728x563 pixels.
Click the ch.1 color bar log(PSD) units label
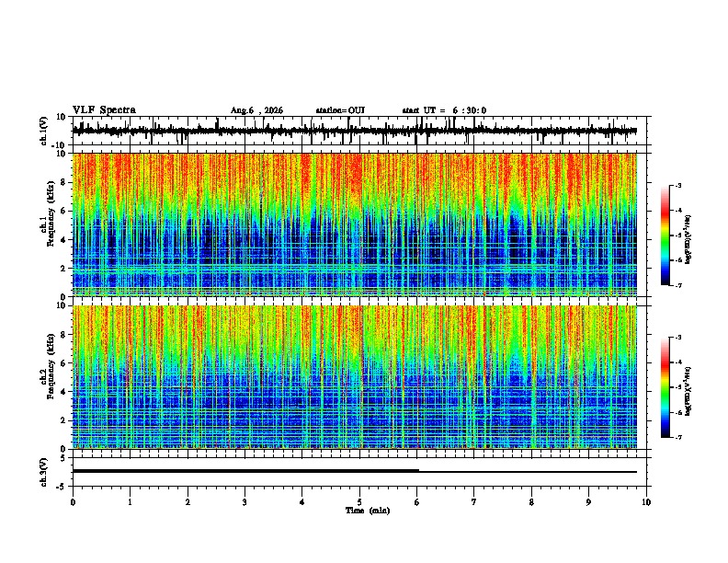[x=688, y=239]
